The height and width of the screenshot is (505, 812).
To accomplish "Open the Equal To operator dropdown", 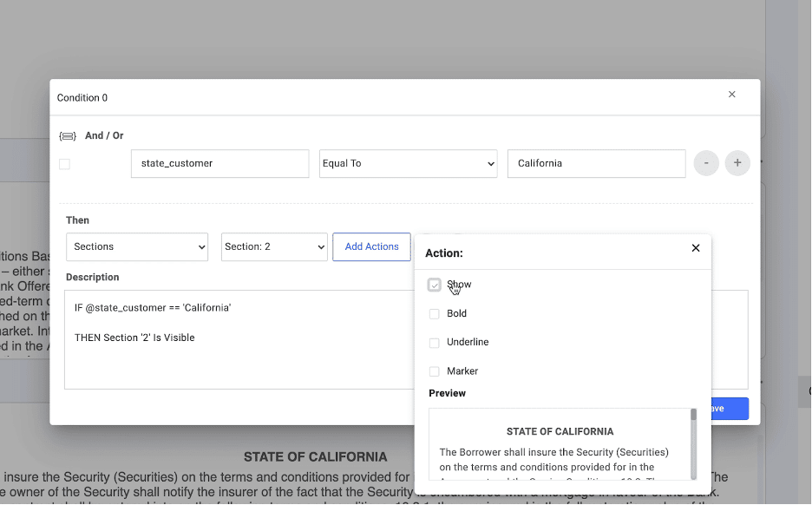I will pos(408,164).
